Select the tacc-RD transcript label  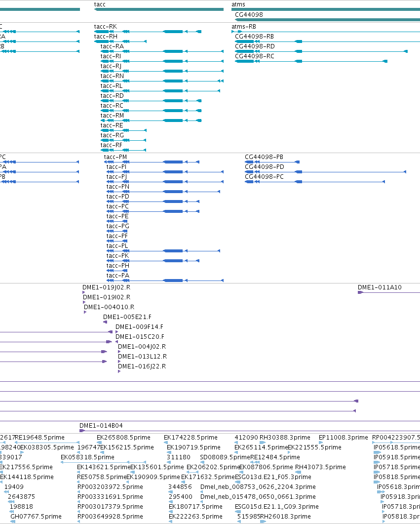click(x=112, y=96)
